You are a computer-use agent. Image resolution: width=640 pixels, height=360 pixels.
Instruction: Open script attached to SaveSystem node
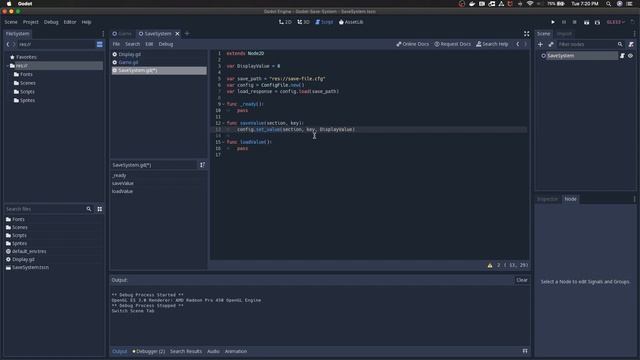[x=622, y=56]
